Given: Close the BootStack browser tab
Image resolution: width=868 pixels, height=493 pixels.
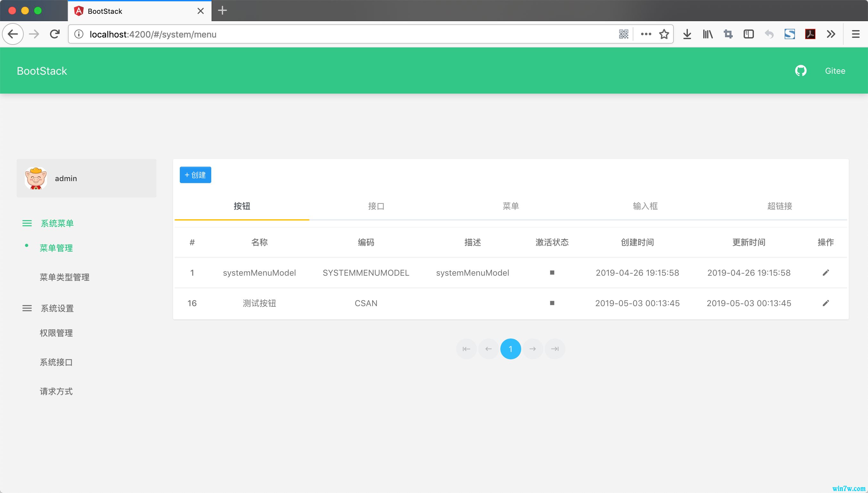Looking at the screenshot, I should tap(200, 11).
